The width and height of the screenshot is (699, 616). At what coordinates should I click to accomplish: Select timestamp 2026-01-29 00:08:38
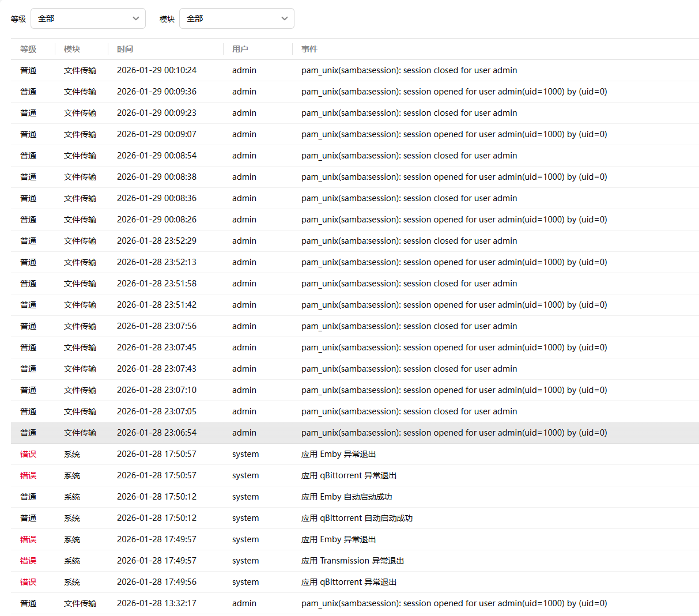click(x=157, y=177)
